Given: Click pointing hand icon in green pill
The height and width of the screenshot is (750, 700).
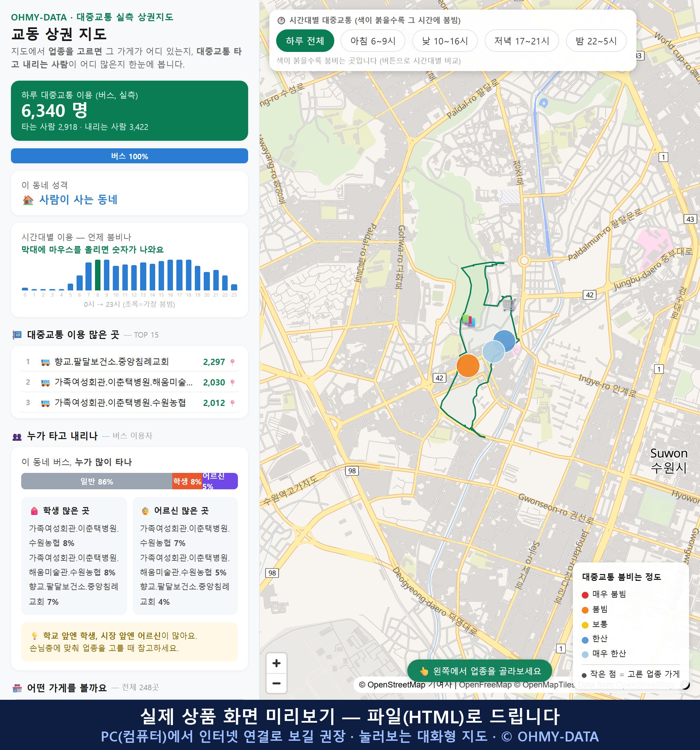Looking at the screenshot, I should 424,671.
